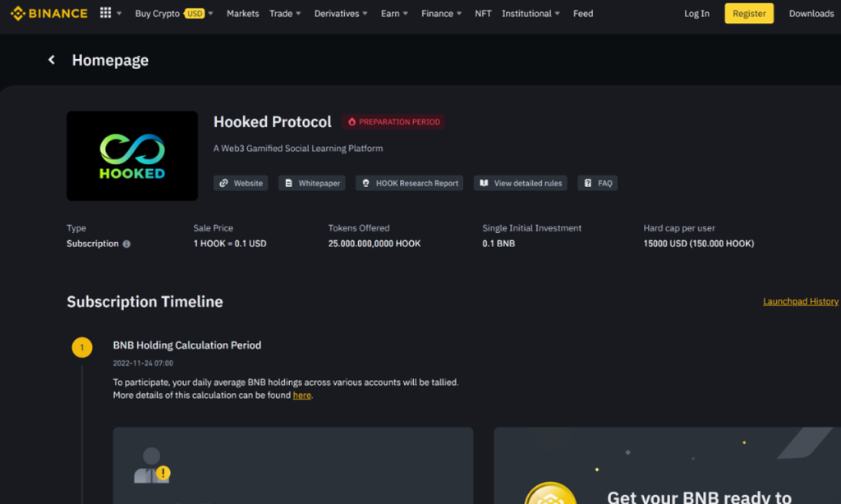This screenshot has height=504, width=841.
Task: Open the Website button
Action: click(x=241, y=183)
